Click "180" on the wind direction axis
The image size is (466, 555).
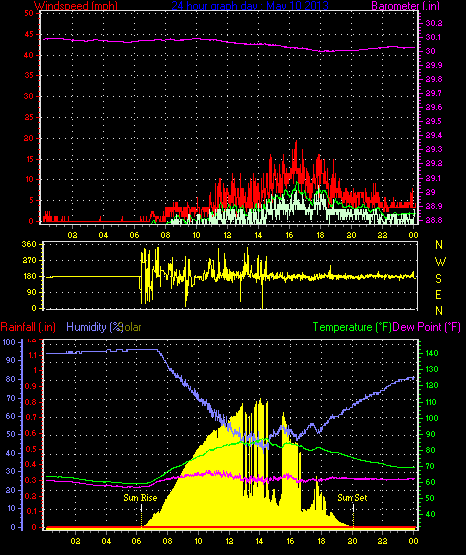click(29, 276)
